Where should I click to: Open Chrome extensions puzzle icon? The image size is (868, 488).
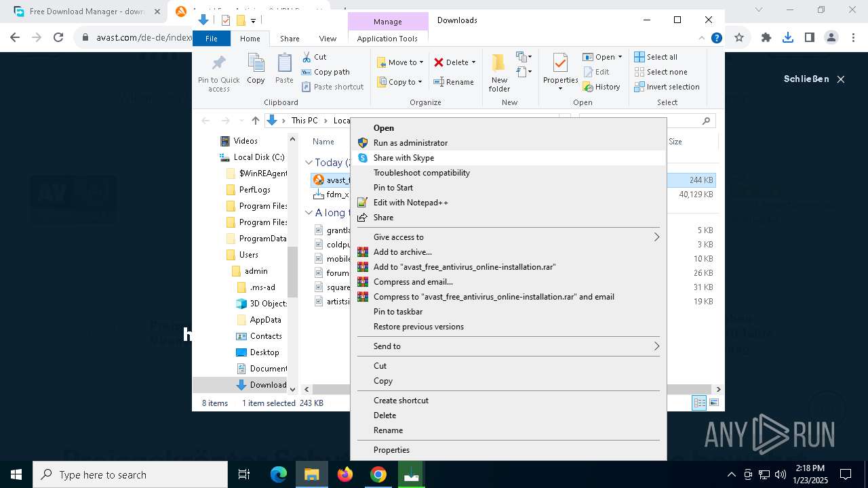coord(766,37)
